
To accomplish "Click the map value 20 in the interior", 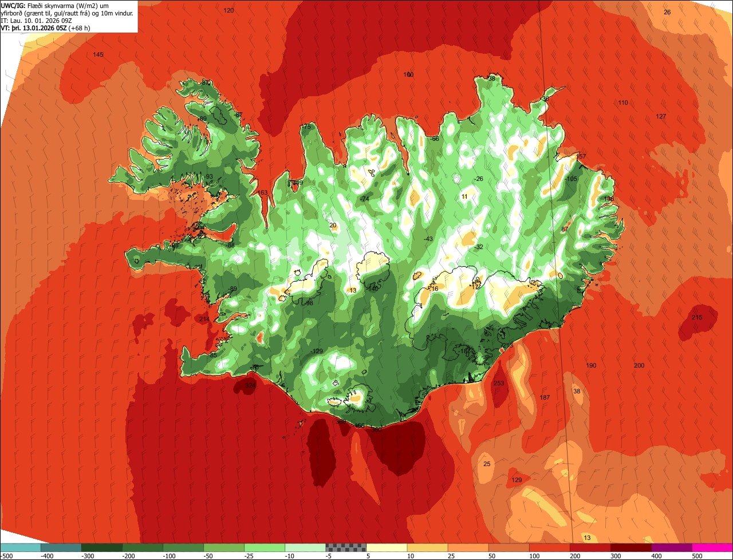I will 333,225.
